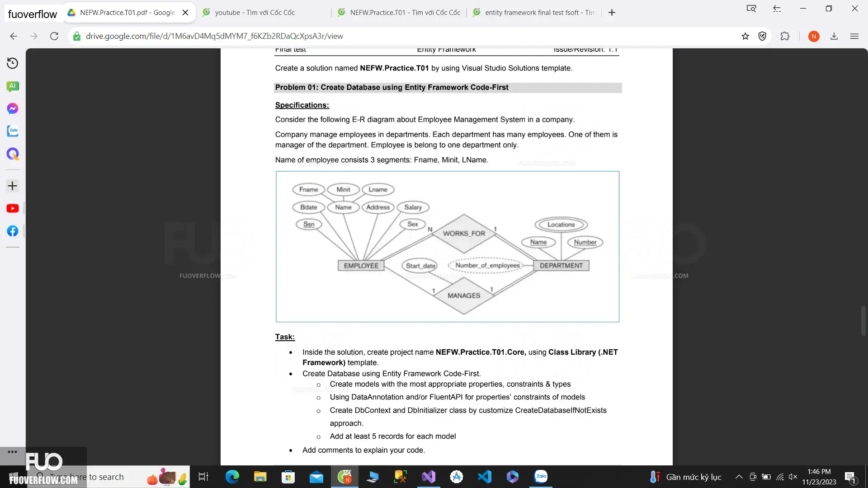Go back to previous page
The height and width of the screenshot is (488, 868).
(x=14, y=36)
